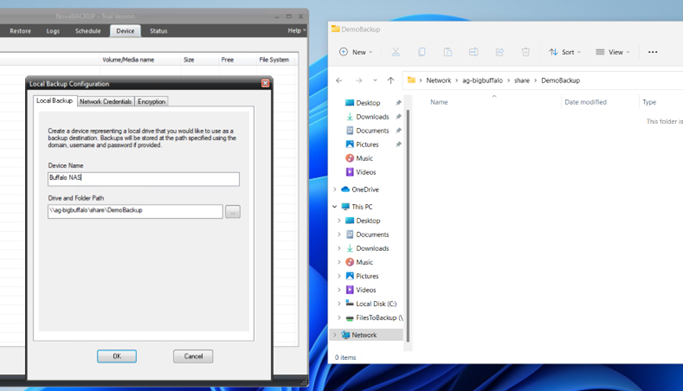Click the Rename icon in Explorer toolbar
Image resolution: width=683 pixels, height=391 pixels.
tap(473, 52)
